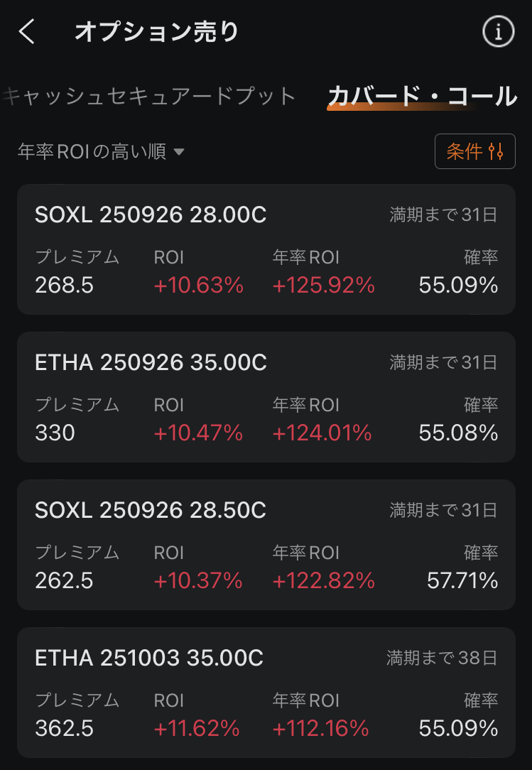Tap the 57.71% probability value
This screenshot has width=532, height=770.
click(462, 581)
